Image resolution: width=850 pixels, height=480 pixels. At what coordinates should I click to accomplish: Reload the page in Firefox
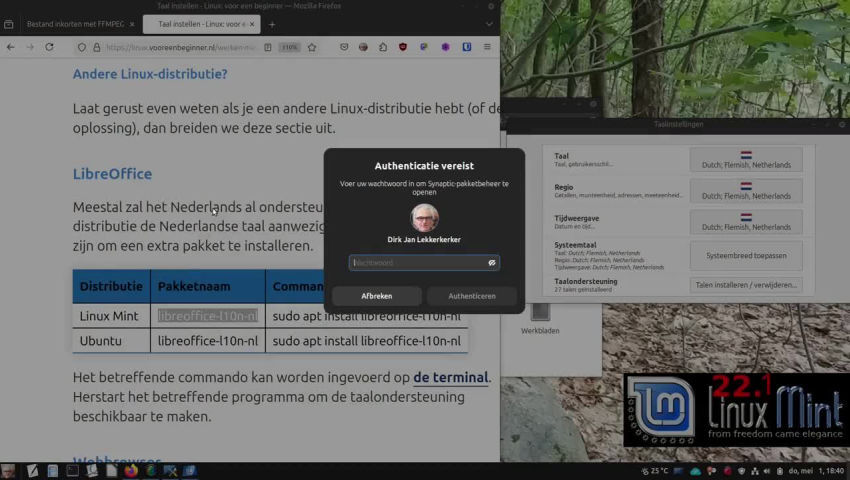tap(49, 47)
